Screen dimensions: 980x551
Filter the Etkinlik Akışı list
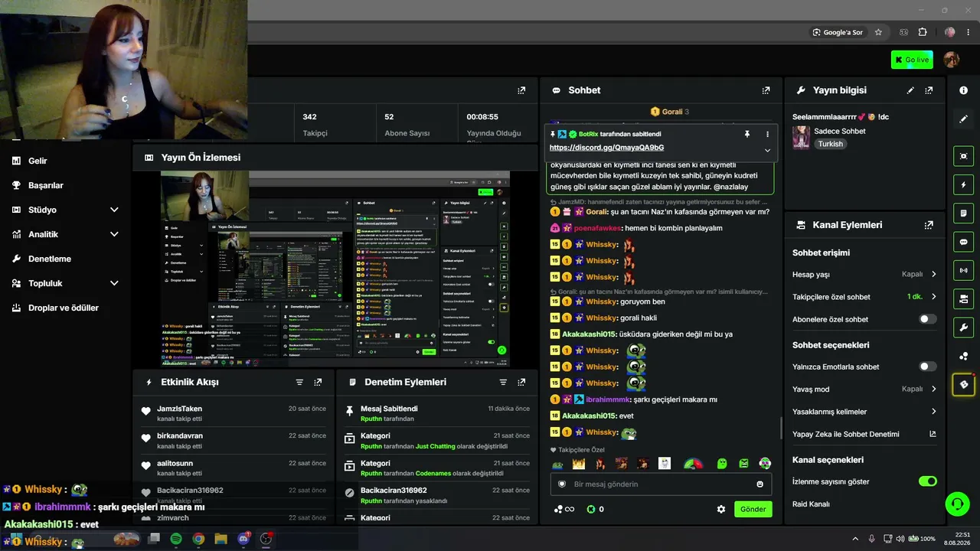point(299,382)
